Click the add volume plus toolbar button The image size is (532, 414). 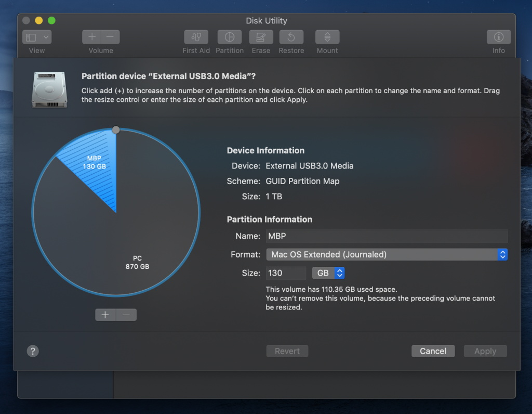[x=92, y=37]
